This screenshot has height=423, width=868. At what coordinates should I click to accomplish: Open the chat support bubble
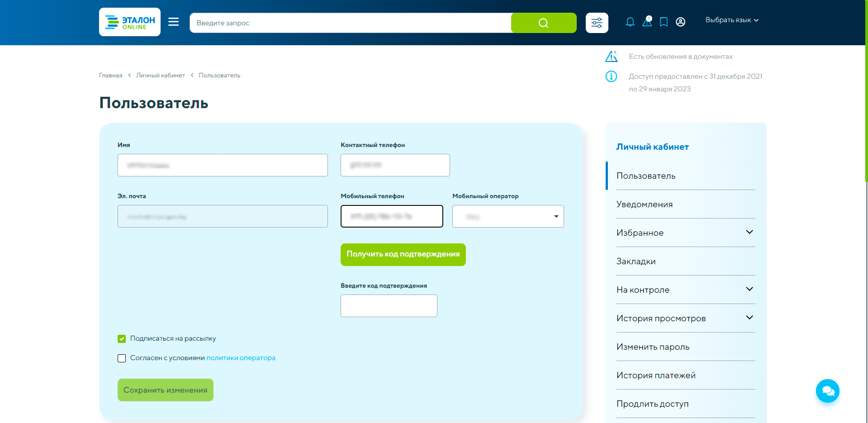828,391
